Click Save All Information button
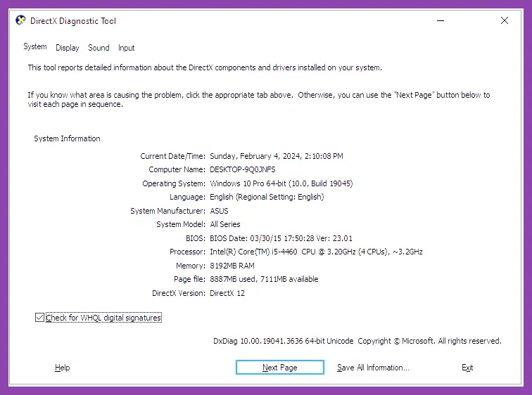 (x=373, y=368)
